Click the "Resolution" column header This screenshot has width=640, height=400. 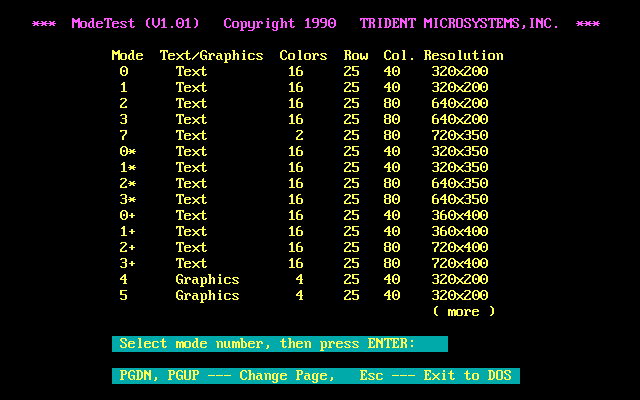463,56
